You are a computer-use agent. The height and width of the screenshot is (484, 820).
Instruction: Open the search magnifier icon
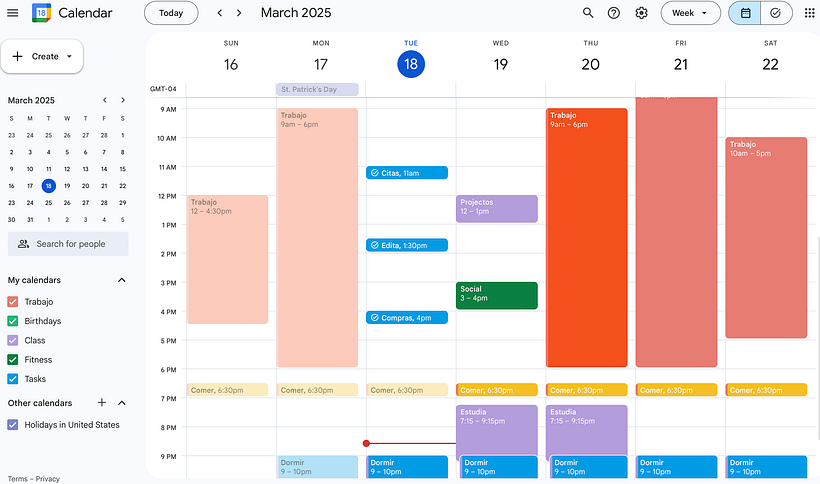click(588, 13)
